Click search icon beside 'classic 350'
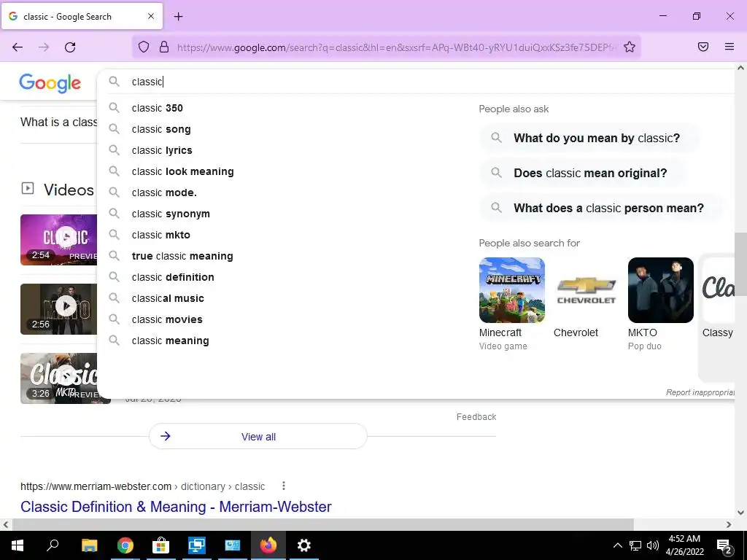Screen dimensions: 747x560 [x=114, y=108]
